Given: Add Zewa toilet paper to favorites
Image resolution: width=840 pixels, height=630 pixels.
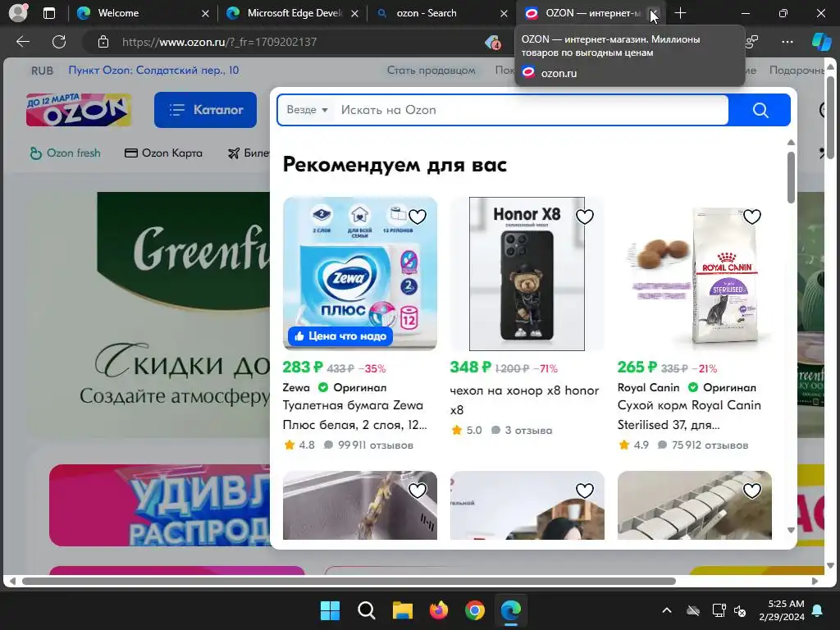Looking at the screenshot, I should [418, 217].
